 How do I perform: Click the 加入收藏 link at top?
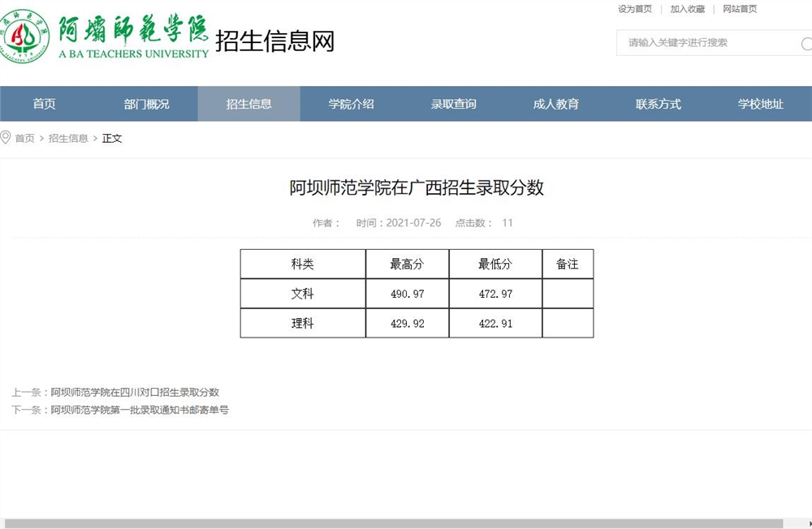click(x=687, y=9)
